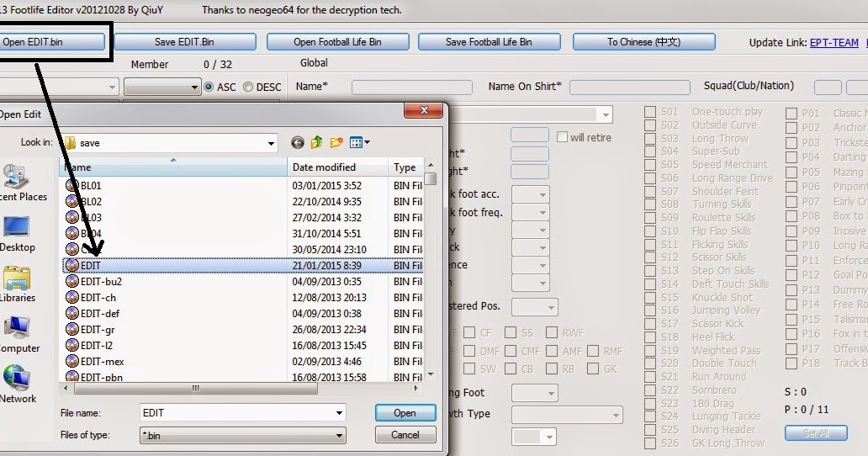Select Computer in the dialog sidebar
This screenshot has width=868, height=456.
click(x=17, y=335)
